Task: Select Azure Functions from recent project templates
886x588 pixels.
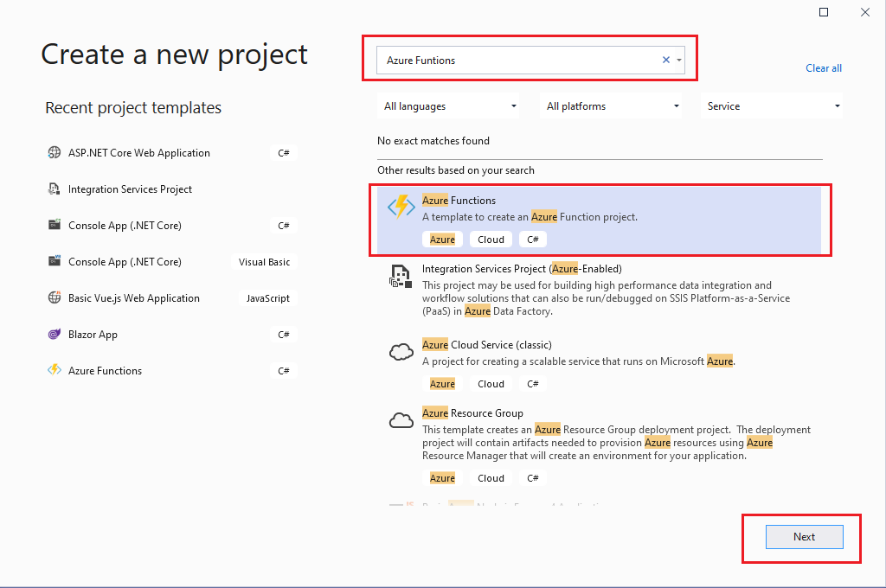Action: [x=104, y=370]
